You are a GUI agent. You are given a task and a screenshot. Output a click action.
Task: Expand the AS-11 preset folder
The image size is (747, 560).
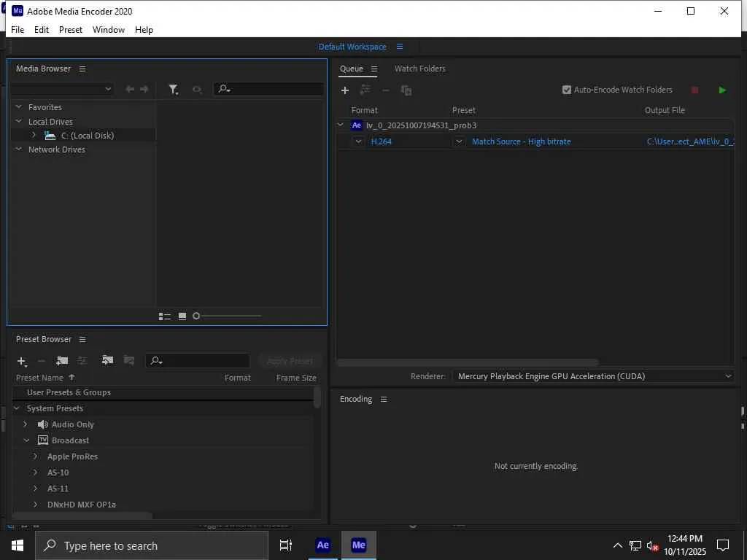(35, 489)
